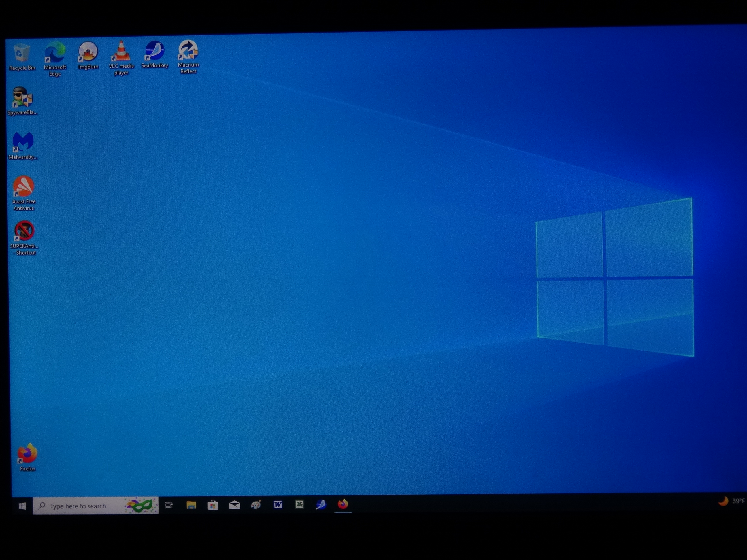Screen dimensions: 747x560
Task: Click the Mardi Gras mask search highlight
Action: (140, 505)
